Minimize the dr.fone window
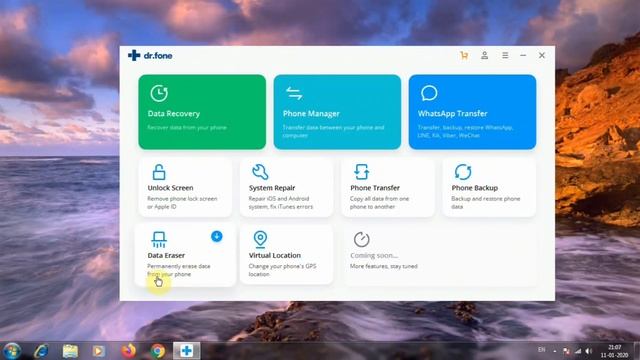 click(523, 56)
